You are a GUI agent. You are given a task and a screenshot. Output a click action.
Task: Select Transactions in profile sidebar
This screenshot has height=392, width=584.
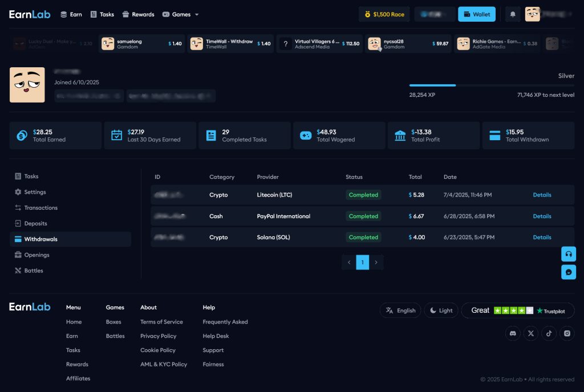click(x=70, y=207)
